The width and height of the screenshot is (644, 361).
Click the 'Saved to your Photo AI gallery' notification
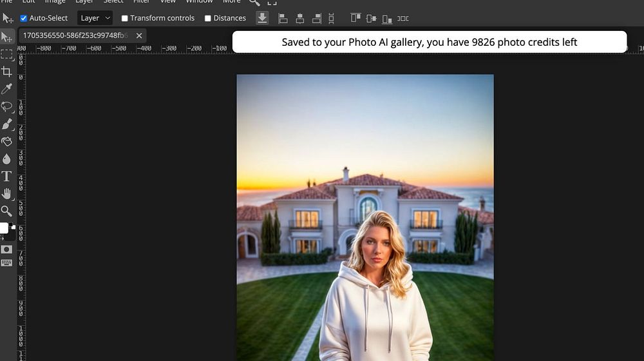[x=430, y=42]
